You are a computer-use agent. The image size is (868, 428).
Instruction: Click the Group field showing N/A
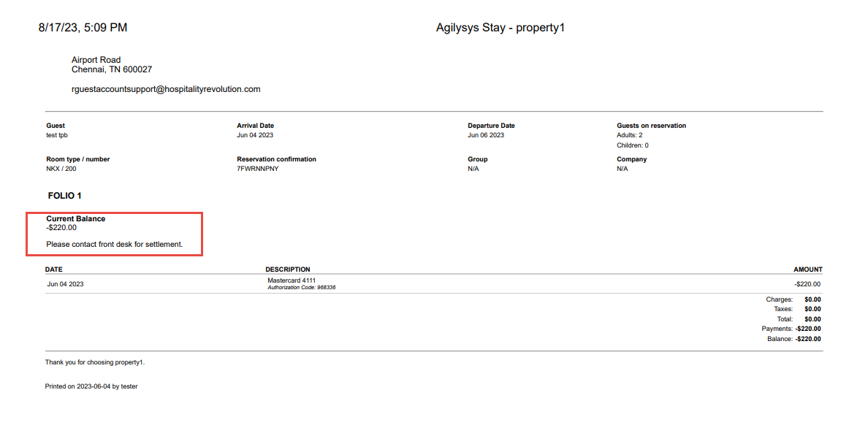[472, 169]
